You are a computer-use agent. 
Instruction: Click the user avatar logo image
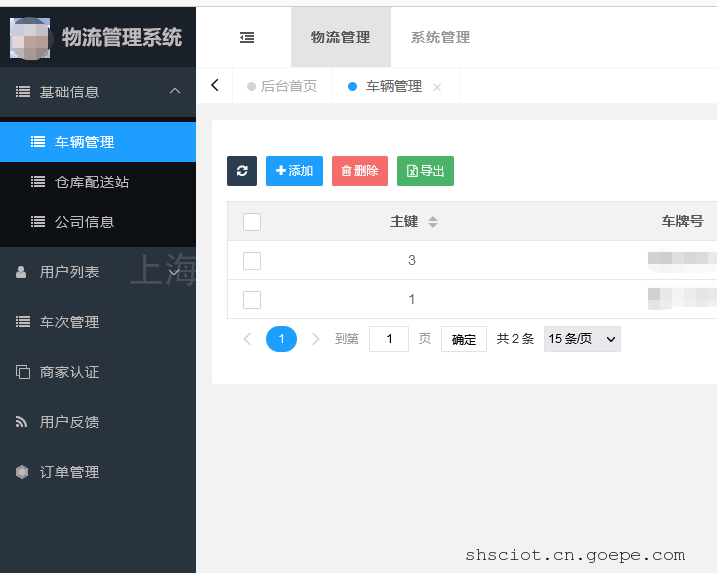pos(30,38)
